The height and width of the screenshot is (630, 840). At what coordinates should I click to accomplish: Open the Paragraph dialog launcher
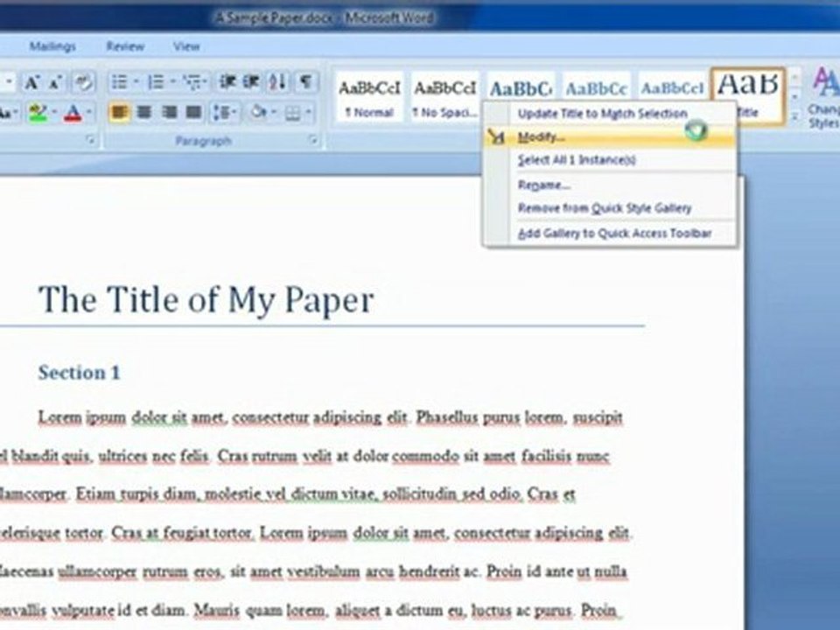(x=313, y=140)
